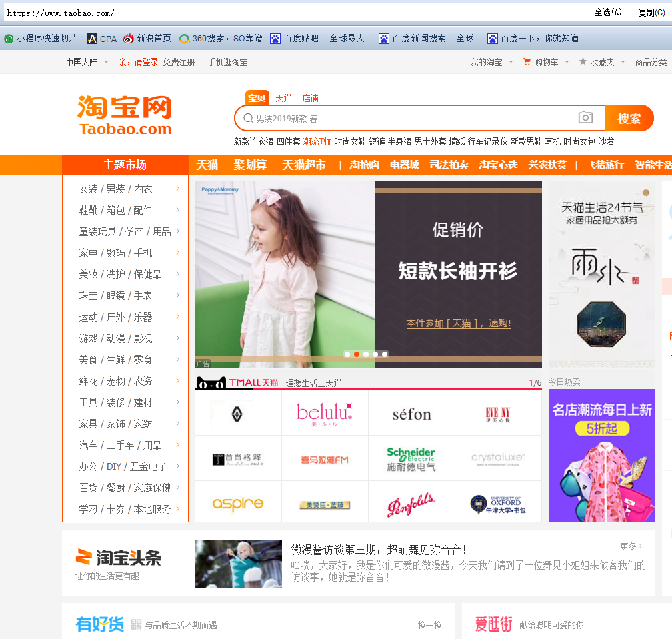Click the 手机逛淘宝 link
Screen dimensions: 672x639
[227, 62]
